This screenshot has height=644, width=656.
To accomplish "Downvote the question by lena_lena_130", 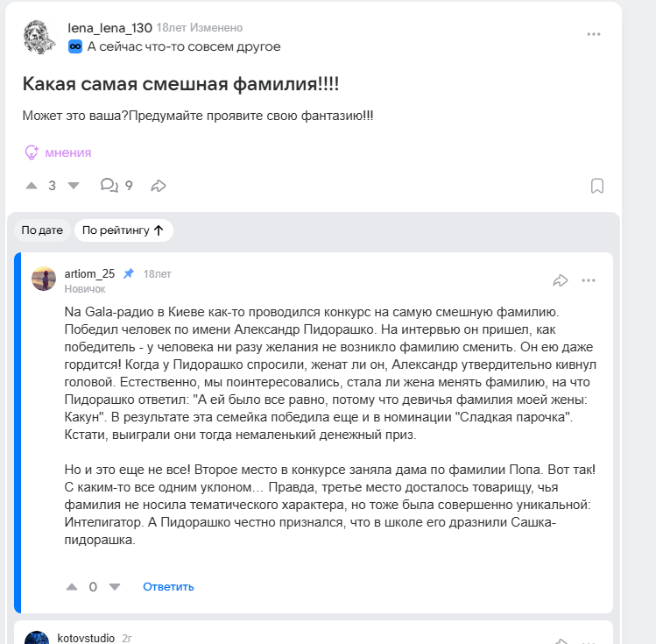I will [74, 186].
